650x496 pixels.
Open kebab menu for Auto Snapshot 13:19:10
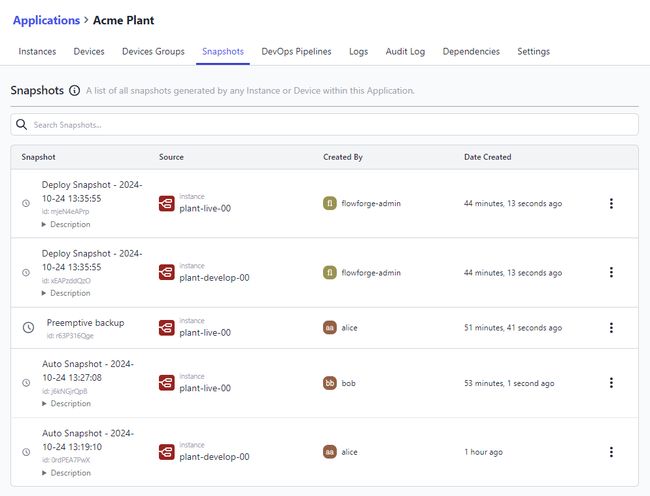click(611, 452)
